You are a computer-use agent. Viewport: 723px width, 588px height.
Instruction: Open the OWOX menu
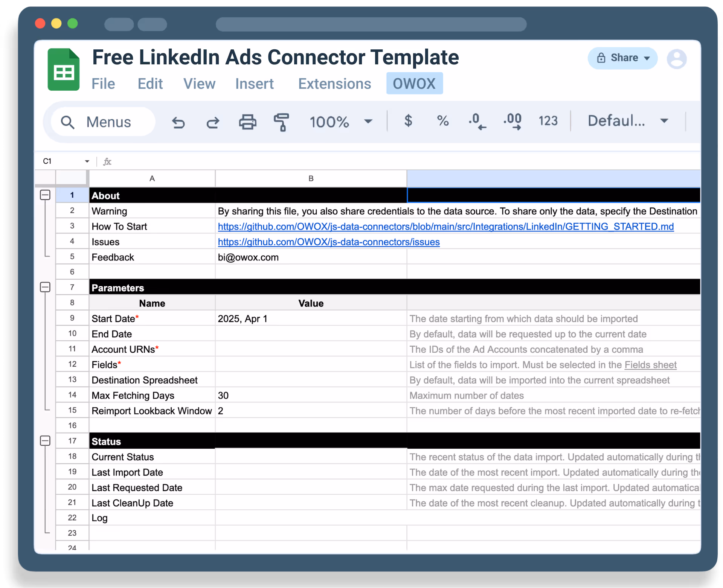[414, 84]
